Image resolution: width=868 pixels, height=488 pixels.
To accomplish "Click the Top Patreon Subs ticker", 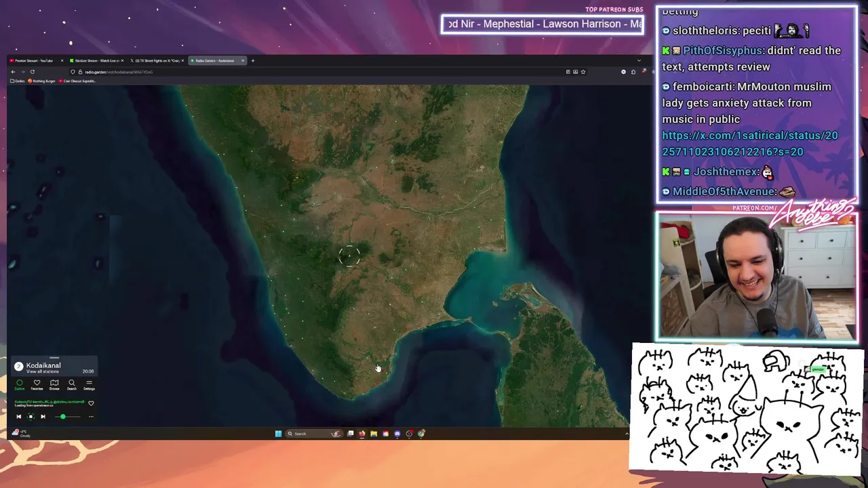I will [x=542, y=24].
